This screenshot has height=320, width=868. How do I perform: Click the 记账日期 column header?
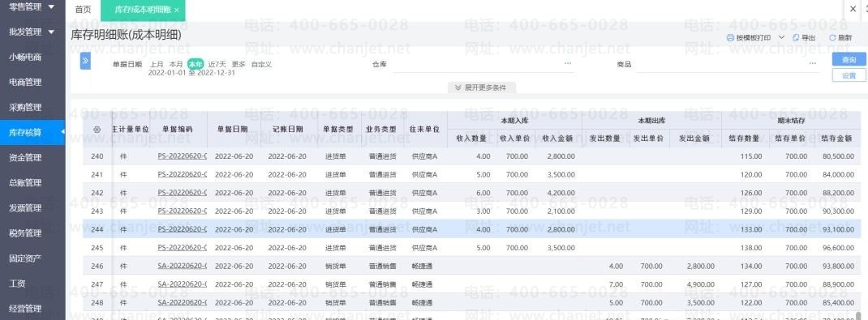[288, 130]
